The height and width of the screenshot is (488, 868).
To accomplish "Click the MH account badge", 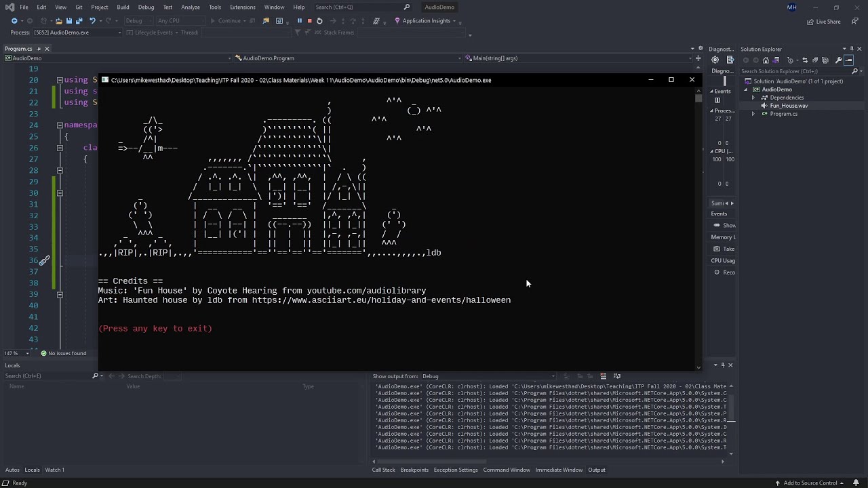I will pyautogui.click(x=791, y=7).
